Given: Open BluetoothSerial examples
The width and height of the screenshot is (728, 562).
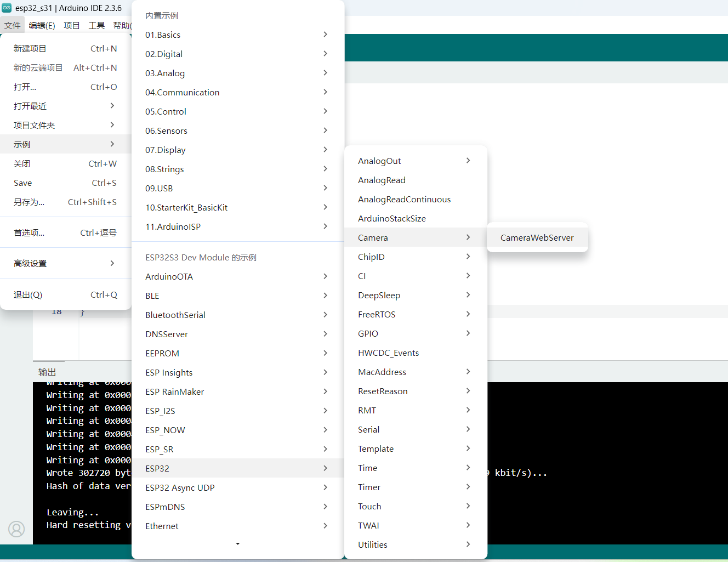Looking at the screenshot, I should (x=238, y=315).
